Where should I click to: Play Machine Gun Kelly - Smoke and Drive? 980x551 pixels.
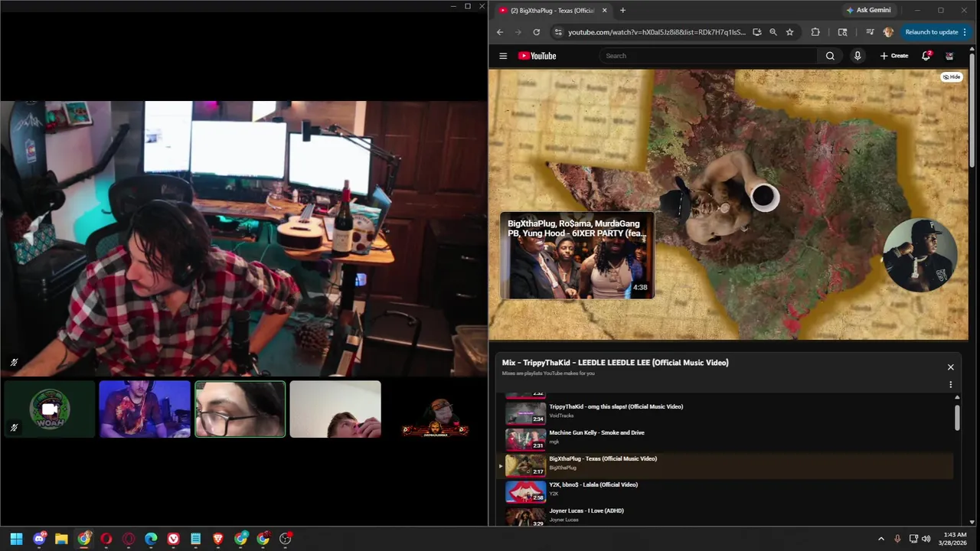click(x=727, y=440)
